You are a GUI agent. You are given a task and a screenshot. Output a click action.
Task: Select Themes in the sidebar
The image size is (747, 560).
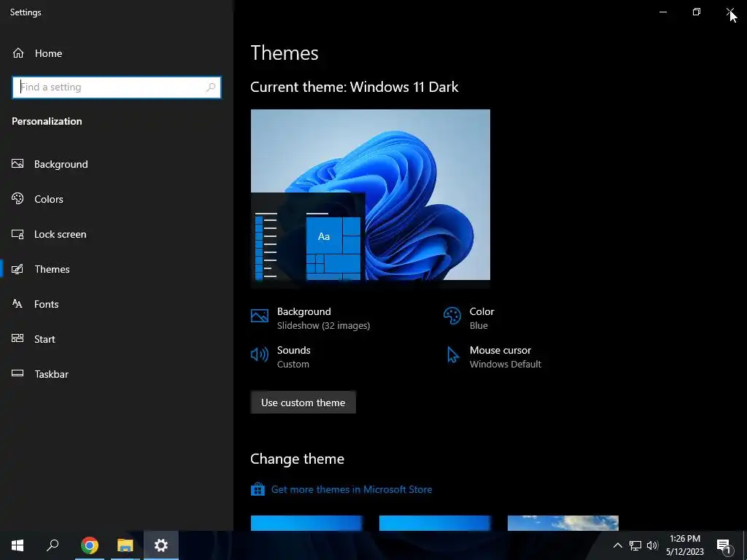click(52, 269)
